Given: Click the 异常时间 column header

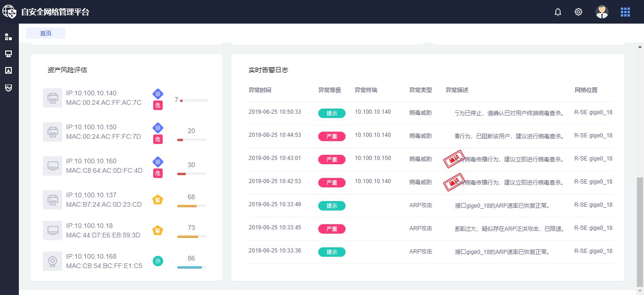Looking at the screenshot, I should 260,90.
